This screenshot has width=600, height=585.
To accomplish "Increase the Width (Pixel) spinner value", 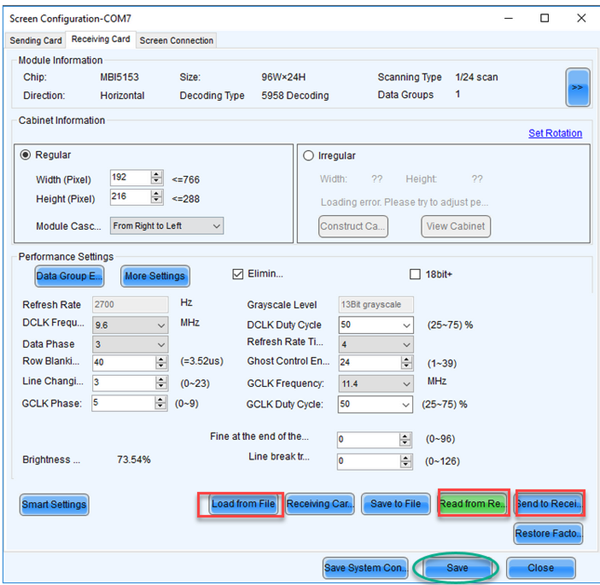I will [156, 174].
